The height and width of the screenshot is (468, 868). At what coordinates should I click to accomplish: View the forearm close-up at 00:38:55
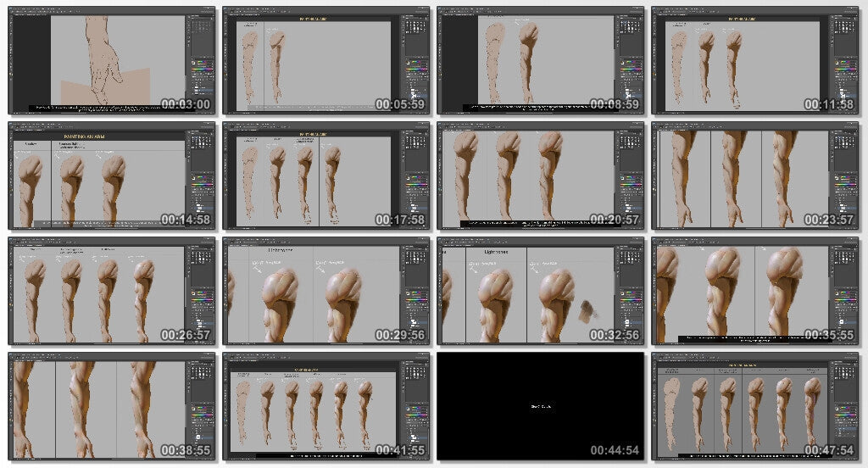point(112,406)
